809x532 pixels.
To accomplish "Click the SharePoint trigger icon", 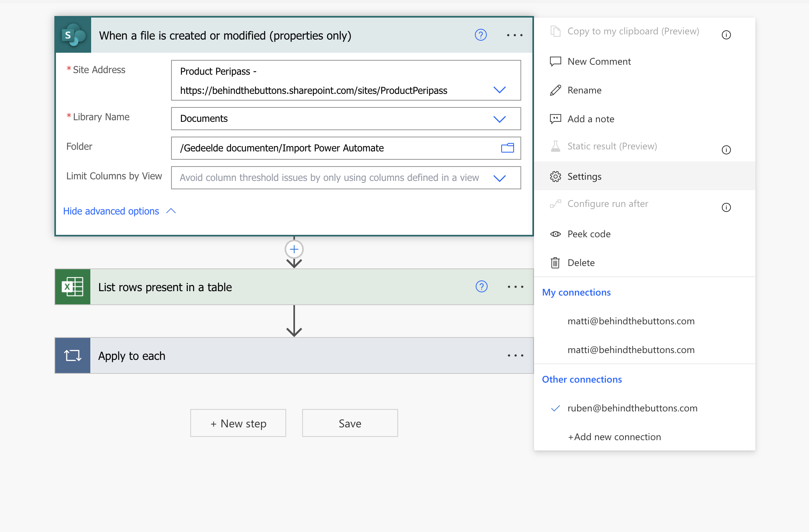I will (73, 35).
